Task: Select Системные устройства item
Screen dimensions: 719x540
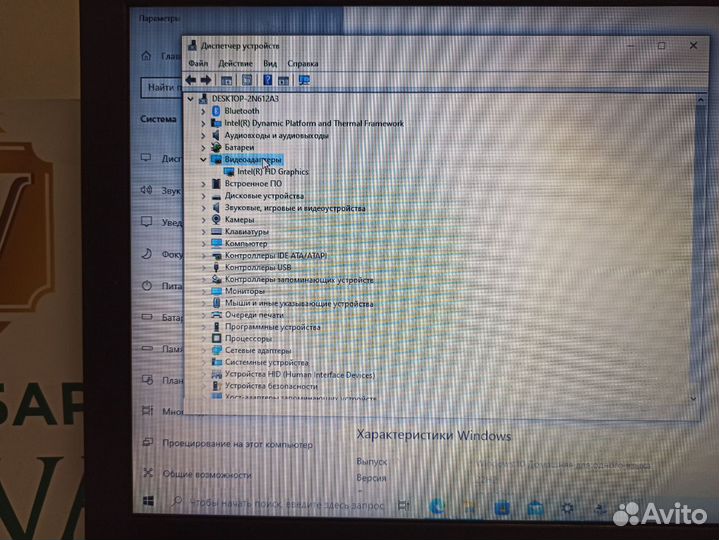Action: (266, 362)
